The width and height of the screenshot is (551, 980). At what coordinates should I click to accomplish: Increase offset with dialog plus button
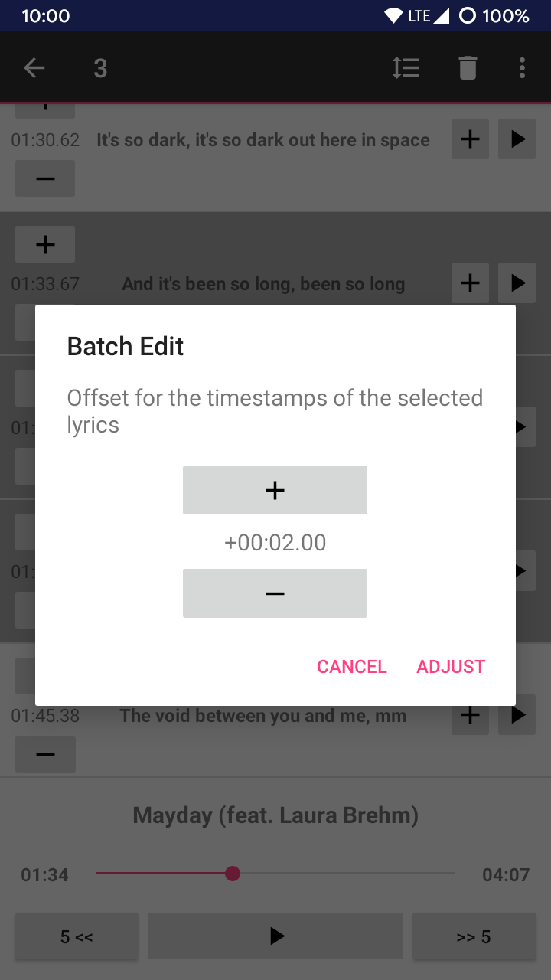pos(275,490)
